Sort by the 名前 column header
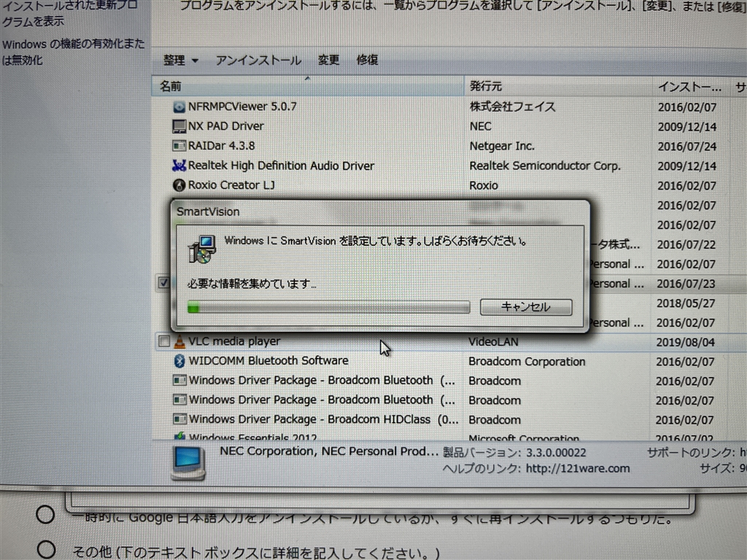The image size is (747, 560). (308, 86)
